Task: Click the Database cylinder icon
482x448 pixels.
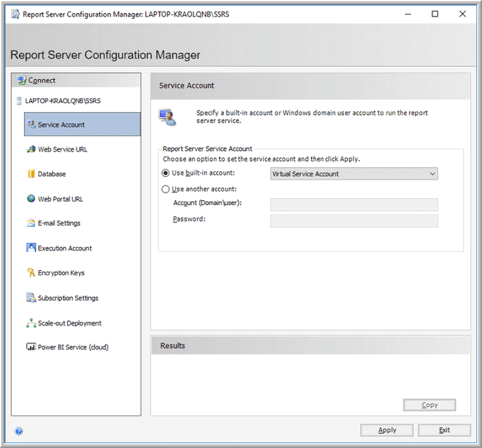Action: click(x=31, y=174)
